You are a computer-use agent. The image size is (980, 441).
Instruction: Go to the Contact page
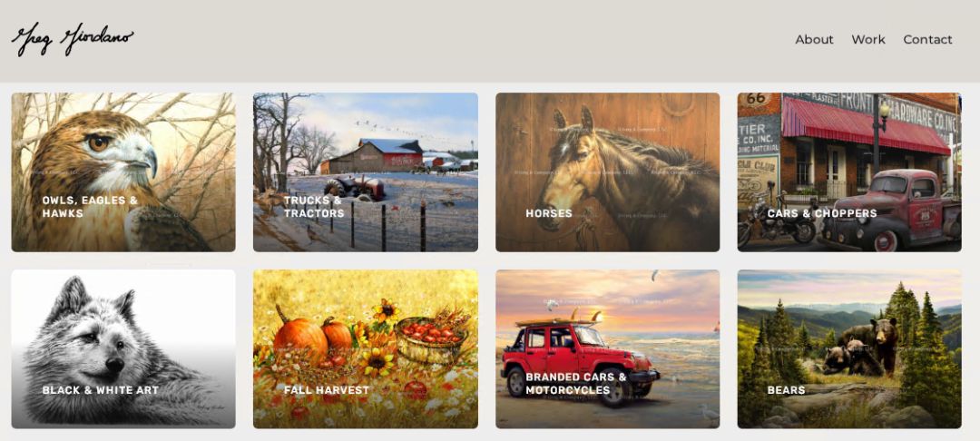927,39
